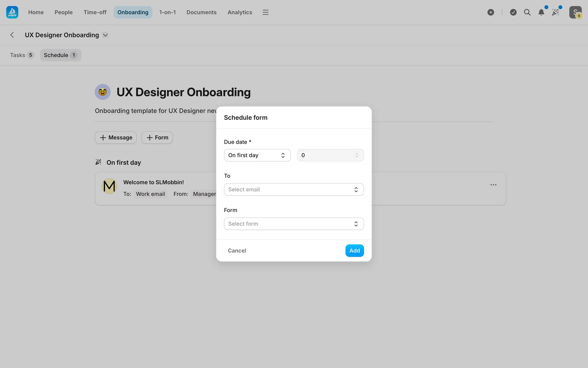Viewport: 588px width, 368px height.
Task: Click the search magnifier icon
Action: click(527, 12)
